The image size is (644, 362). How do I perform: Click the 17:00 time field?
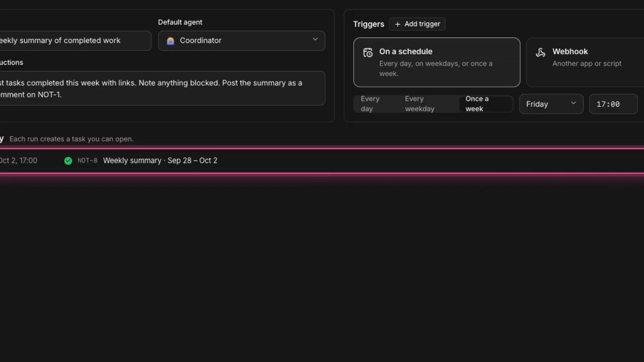613,104
